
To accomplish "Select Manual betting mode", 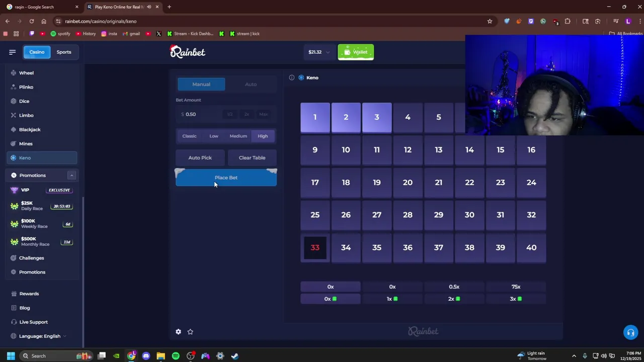I will point(201,84).
